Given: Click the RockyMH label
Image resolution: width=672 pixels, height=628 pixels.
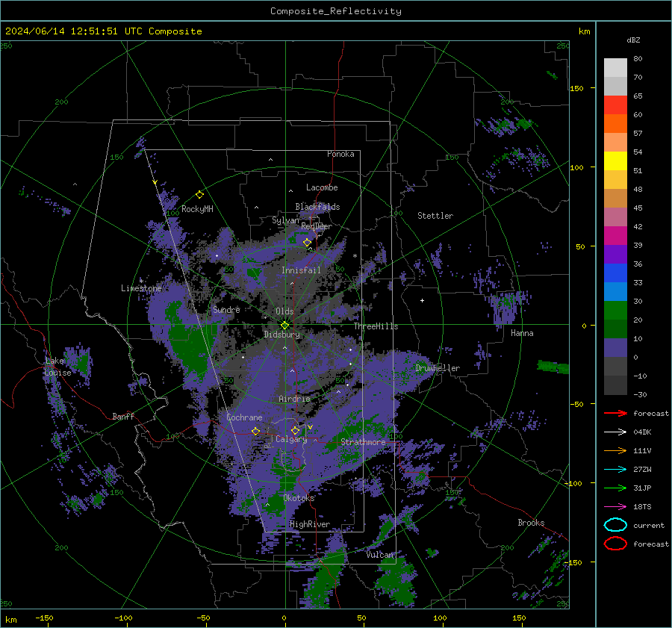Looking at the screenshot, I should tap(197, 209).
